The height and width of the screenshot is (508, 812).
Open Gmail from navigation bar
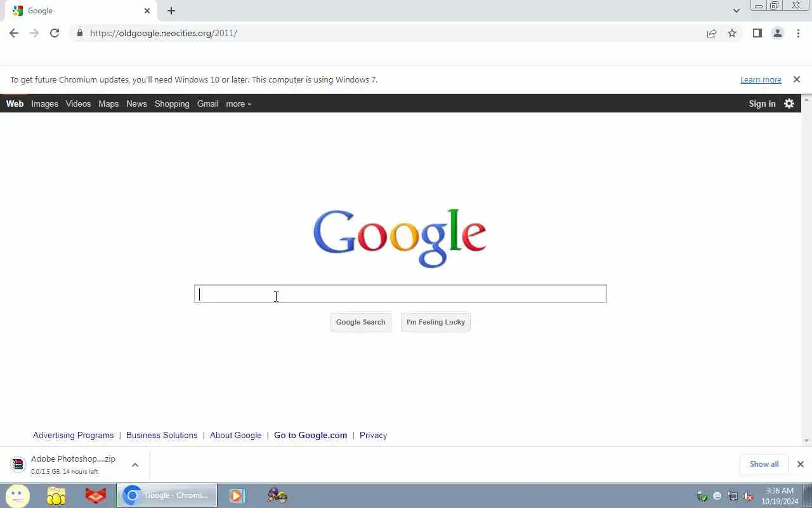point(207,104)
